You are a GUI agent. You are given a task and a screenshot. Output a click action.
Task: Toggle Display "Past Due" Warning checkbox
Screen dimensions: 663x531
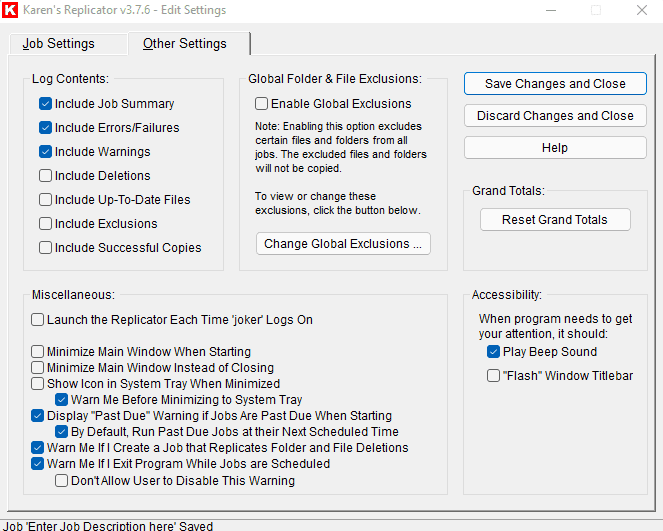[x=37, y=416]
